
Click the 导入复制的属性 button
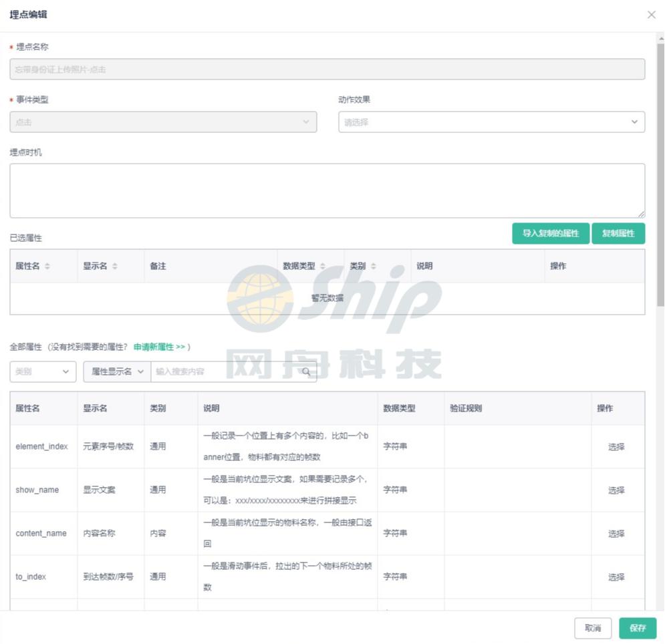(551, 233)
